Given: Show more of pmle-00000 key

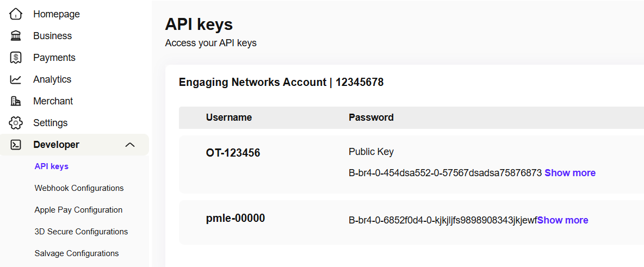Looking at the screenshot, I should point(562,220).
